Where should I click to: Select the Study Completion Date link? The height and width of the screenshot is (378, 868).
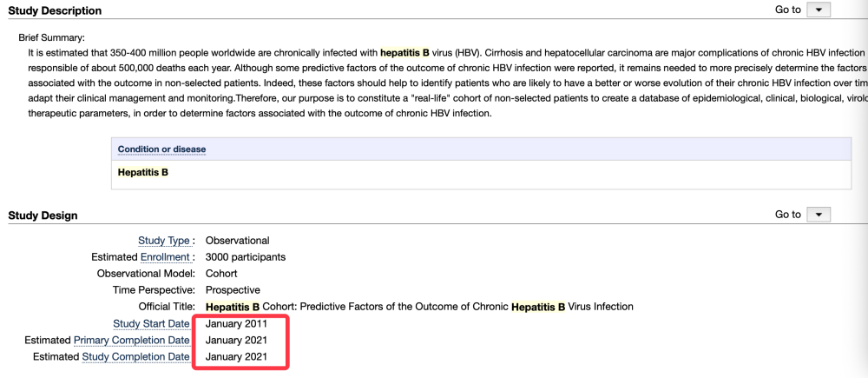(135, 357)
